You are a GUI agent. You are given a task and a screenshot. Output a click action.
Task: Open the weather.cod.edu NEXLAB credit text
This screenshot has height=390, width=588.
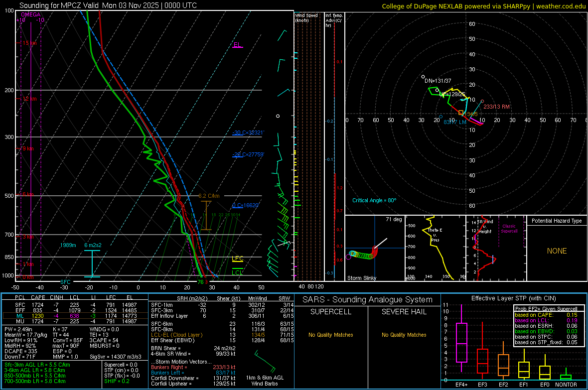point(484,6)
